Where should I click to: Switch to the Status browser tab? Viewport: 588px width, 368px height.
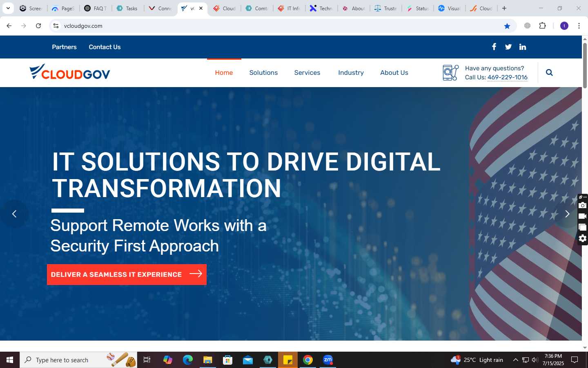[x=418, y=8]
